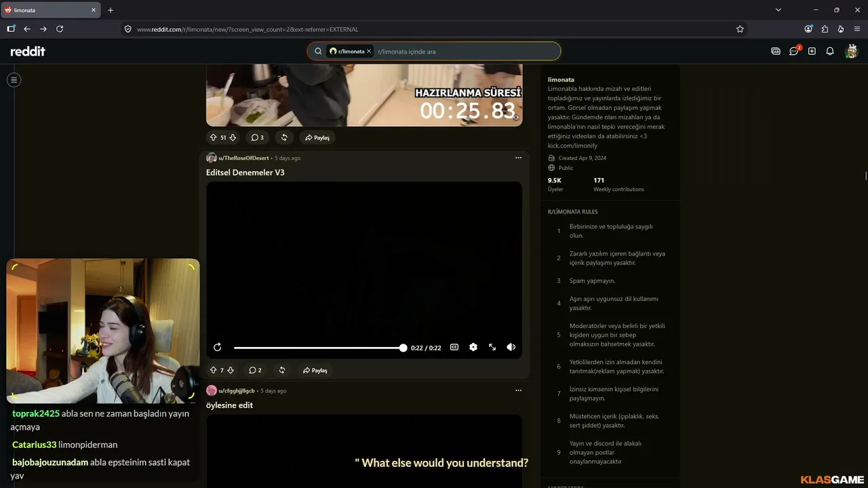868x488 pixels.
Task: Click the 'Created Apr 9, 2024' text
Action: 583,158
